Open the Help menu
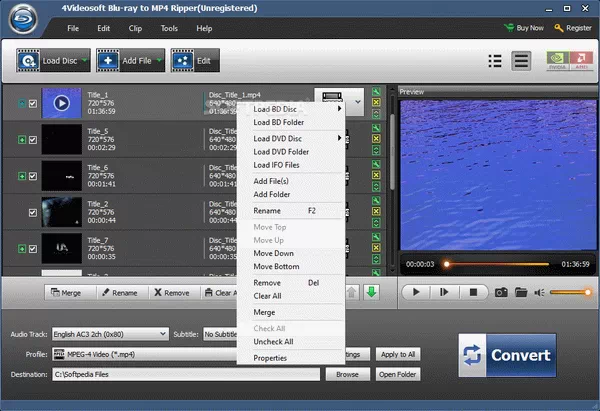The width and height of the screenshot is (600, 411). tap(204, 28)
